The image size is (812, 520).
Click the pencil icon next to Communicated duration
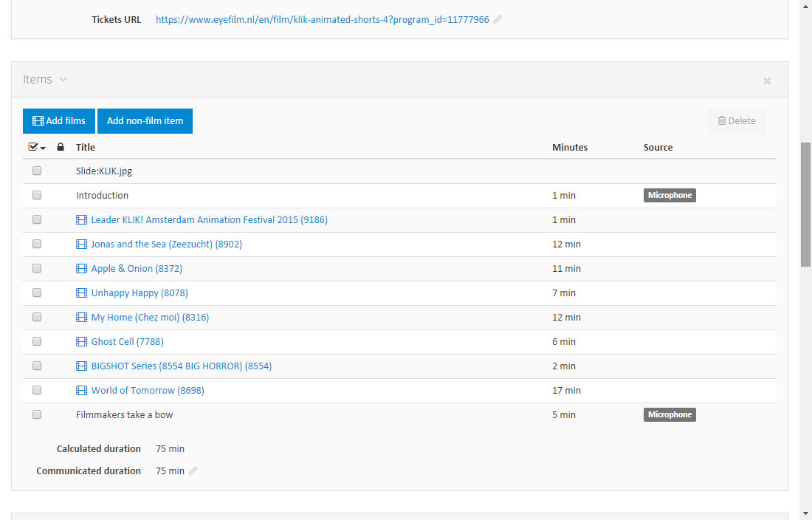point(193,471)
